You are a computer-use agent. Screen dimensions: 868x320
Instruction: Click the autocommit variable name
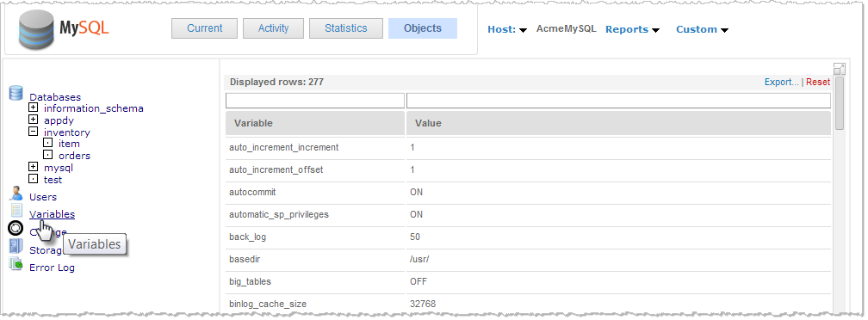click(252, 192)
